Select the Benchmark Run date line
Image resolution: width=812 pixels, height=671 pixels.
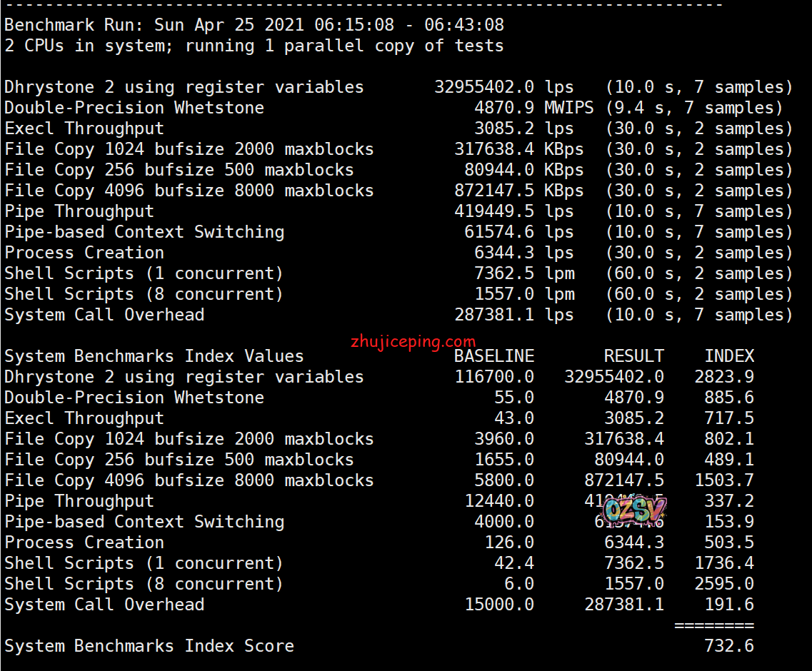pyautogui.click(x=254, y=25)
